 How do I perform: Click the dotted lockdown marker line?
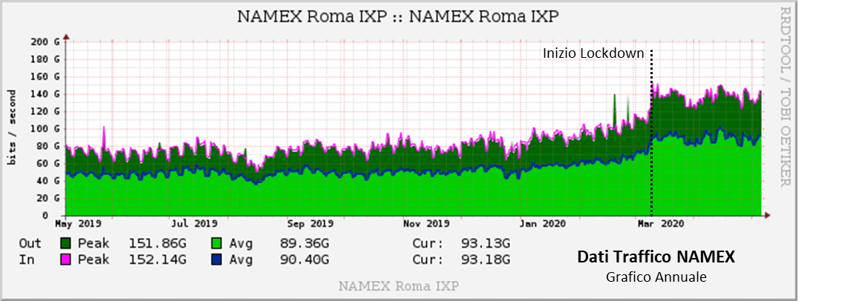coord(651,133)
